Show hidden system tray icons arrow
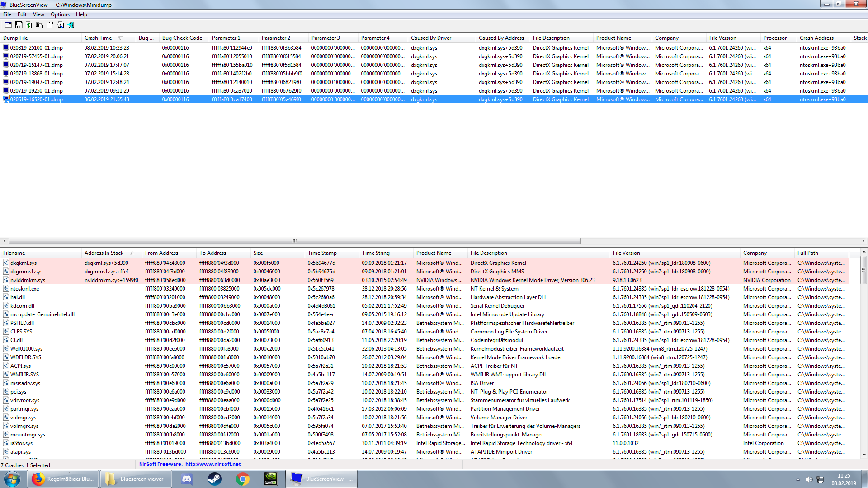Image resolution: width=868 pixels, height=488 pixels. [798, 479]
